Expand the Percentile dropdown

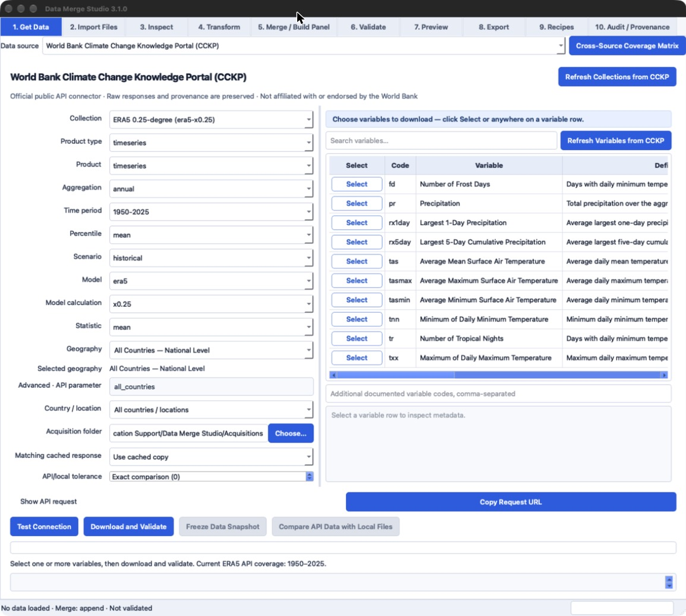[211, 235]
